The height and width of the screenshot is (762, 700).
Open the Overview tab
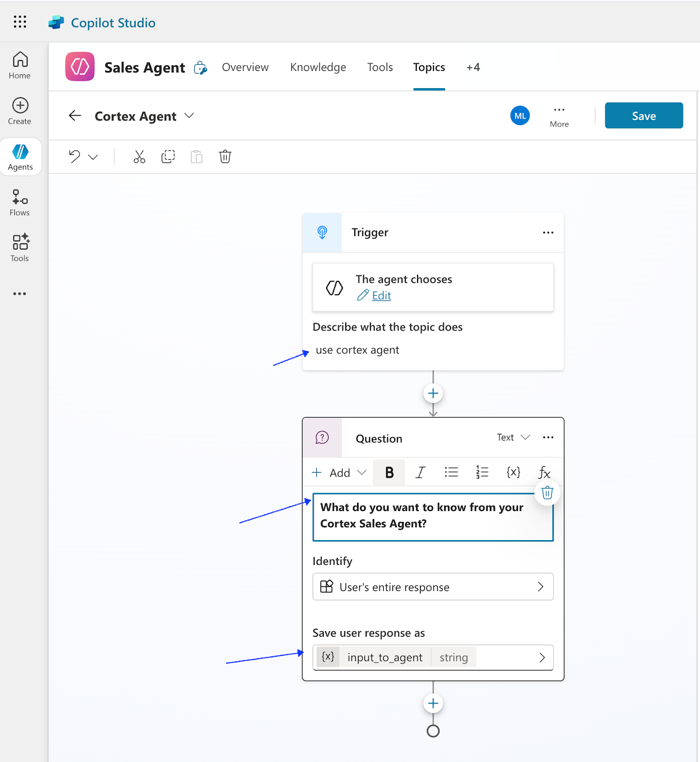click(245, 67)
